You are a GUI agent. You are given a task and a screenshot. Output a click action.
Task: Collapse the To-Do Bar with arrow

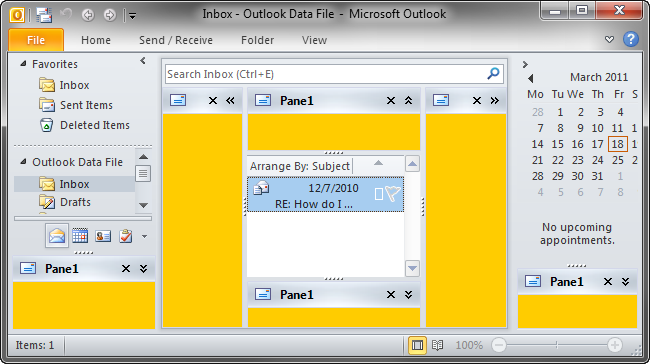(x=525, y=64)
